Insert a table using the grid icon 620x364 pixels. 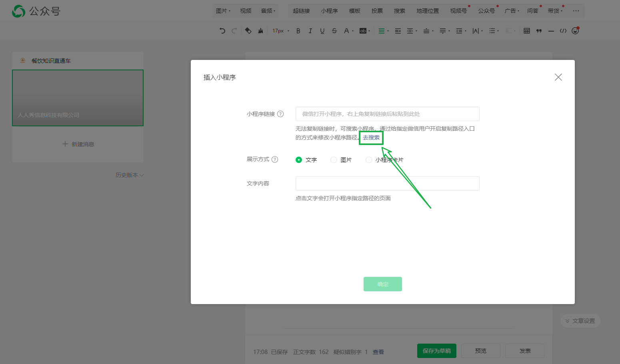(527, 31)
